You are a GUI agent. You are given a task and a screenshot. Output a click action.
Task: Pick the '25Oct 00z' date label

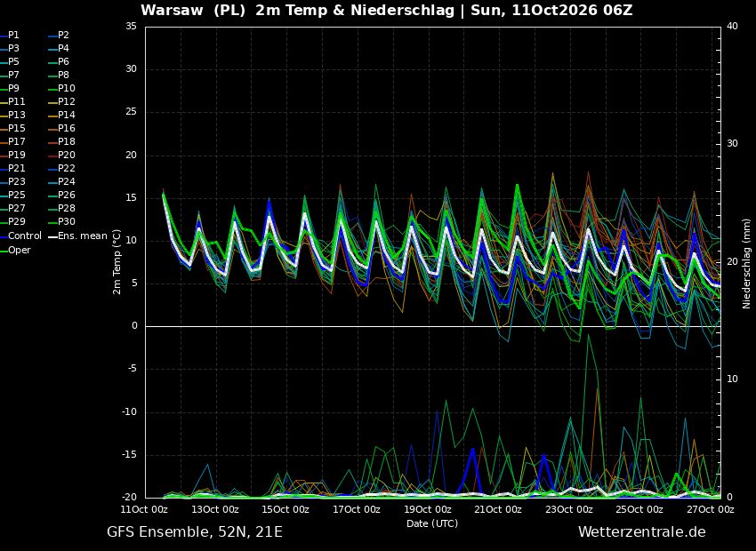[x=639, y=509]
